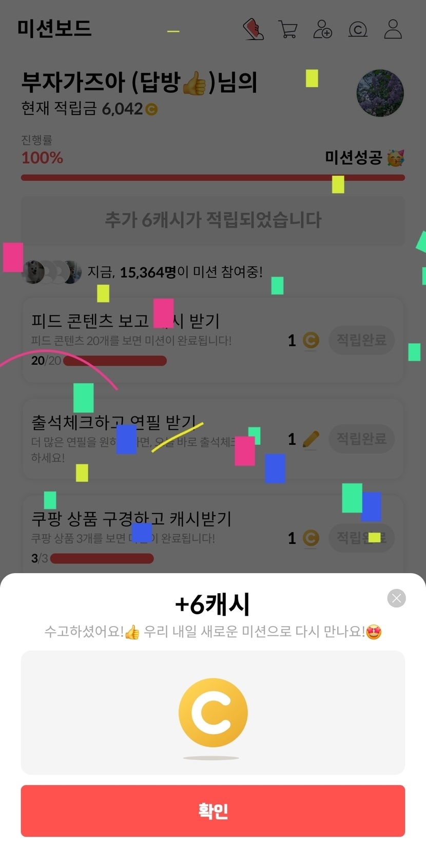
Task: Tap the pencil reward icon
Action: tap(311, 439)
